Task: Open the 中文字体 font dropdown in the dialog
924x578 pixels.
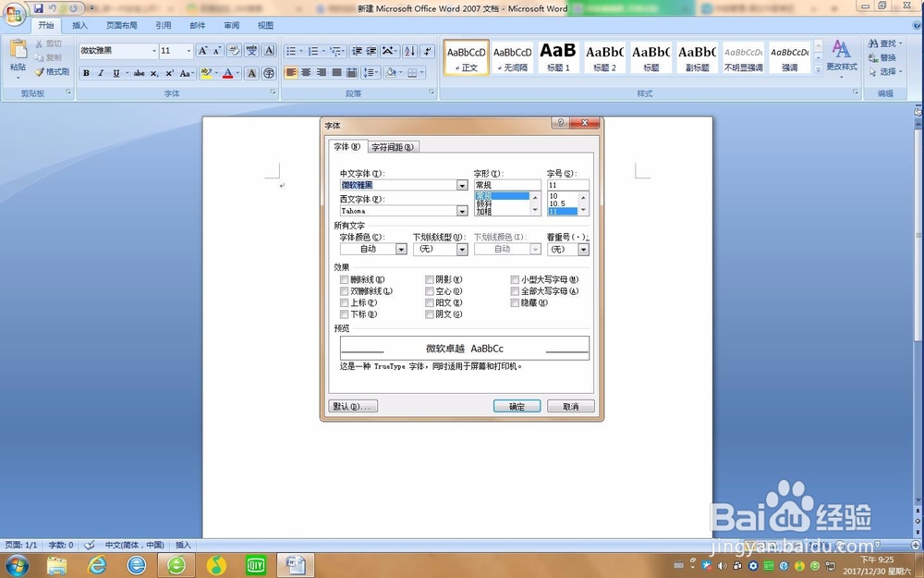Action: coord(462,185)
